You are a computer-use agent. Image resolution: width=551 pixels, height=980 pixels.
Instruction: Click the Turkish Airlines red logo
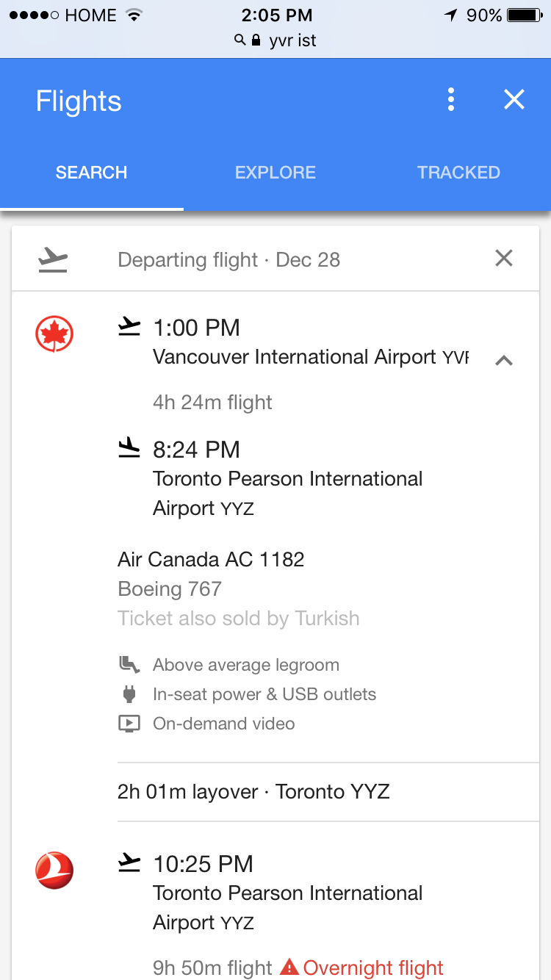pos(54,870)
